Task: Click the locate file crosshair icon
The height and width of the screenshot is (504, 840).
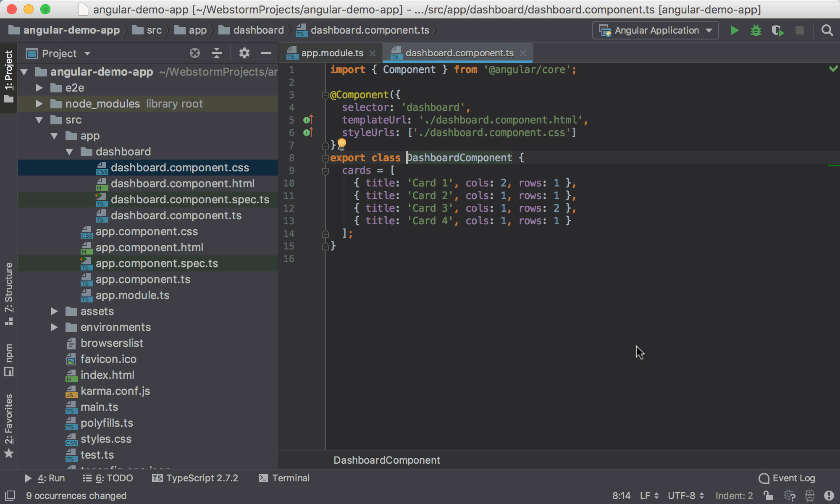Action: tap(194, 53)
